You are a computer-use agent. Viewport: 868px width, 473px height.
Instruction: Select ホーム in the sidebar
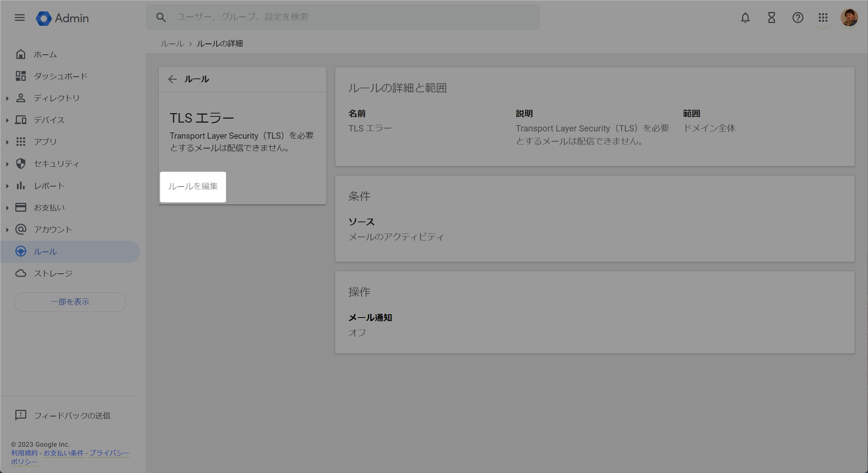point(45,54)
